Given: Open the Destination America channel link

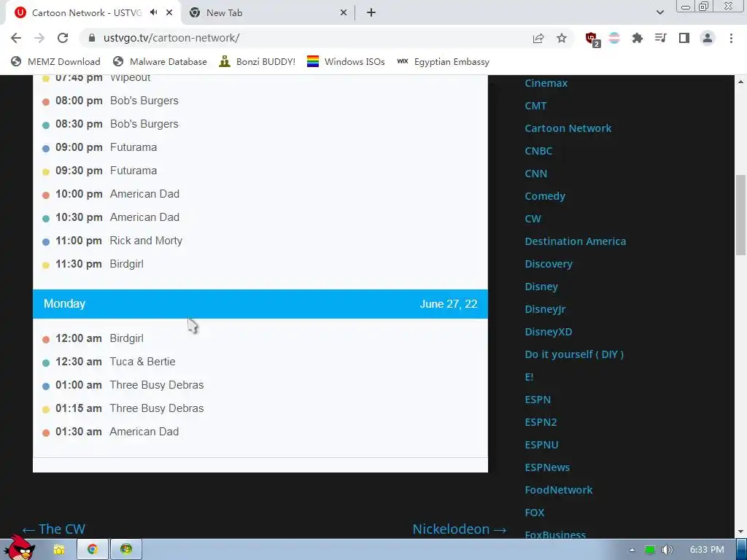Looking at the screenshot, I should click(576, 241).
